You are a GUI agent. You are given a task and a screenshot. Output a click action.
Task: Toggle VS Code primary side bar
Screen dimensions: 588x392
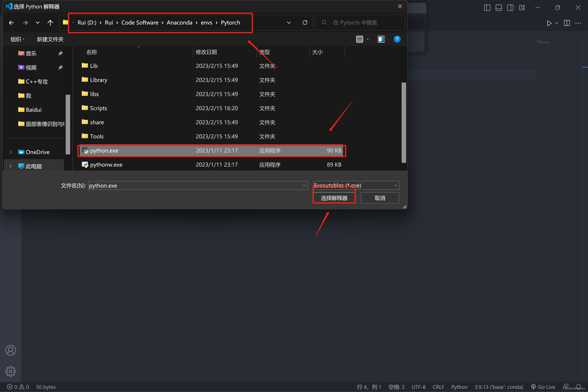(x=487, y=8)
